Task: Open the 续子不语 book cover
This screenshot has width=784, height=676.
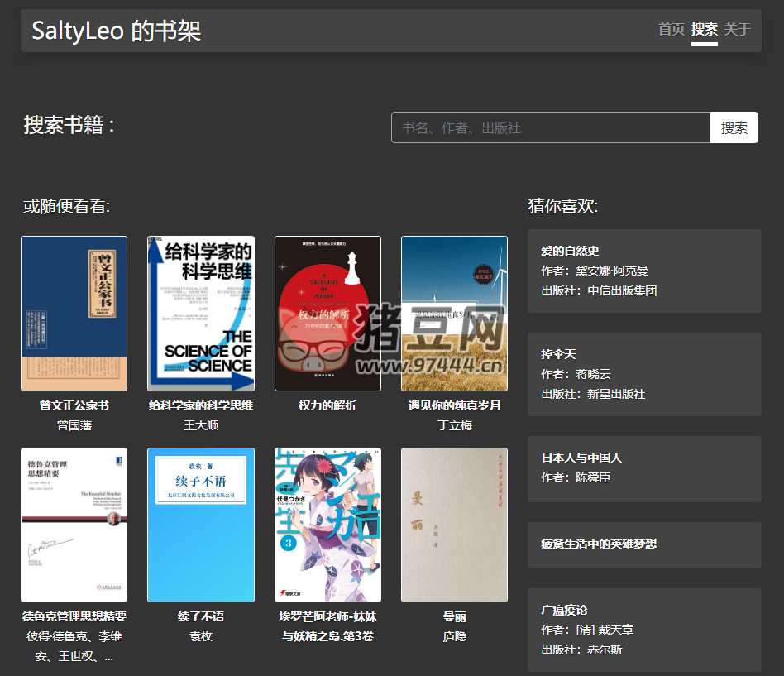Action: [200, 525]
